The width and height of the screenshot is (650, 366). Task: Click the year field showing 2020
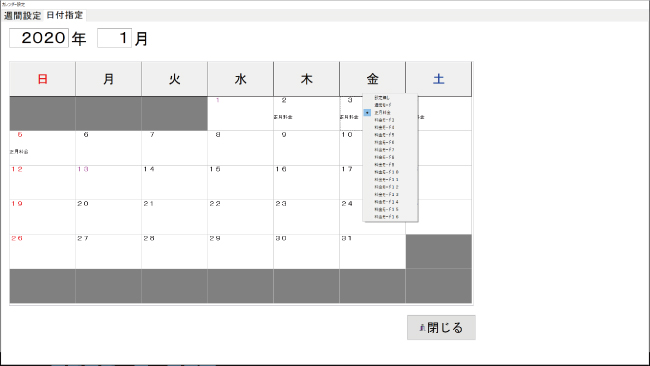pos(39,38)
